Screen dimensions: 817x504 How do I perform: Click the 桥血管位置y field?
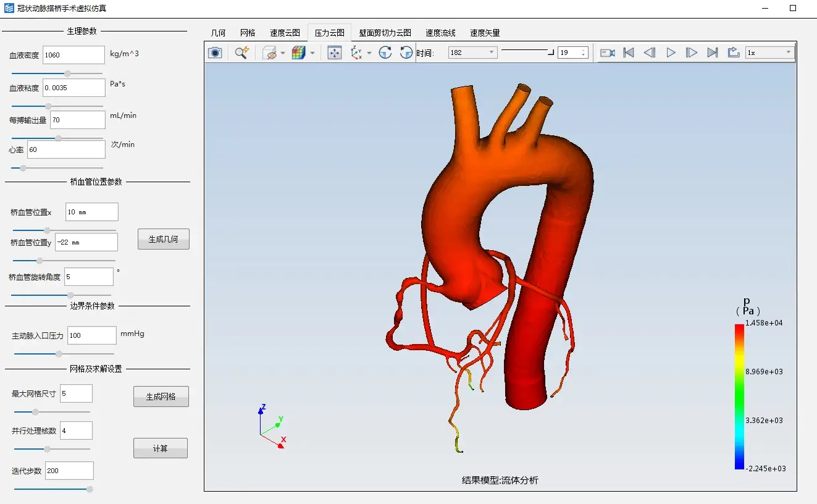click(86, 242)
